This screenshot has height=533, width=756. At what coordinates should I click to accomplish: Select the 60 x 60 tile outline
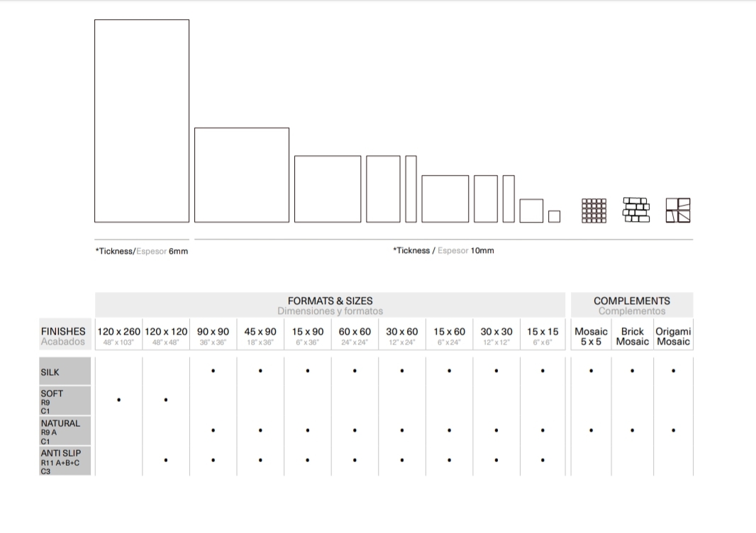pyautogui.click(x=445, y=198)
